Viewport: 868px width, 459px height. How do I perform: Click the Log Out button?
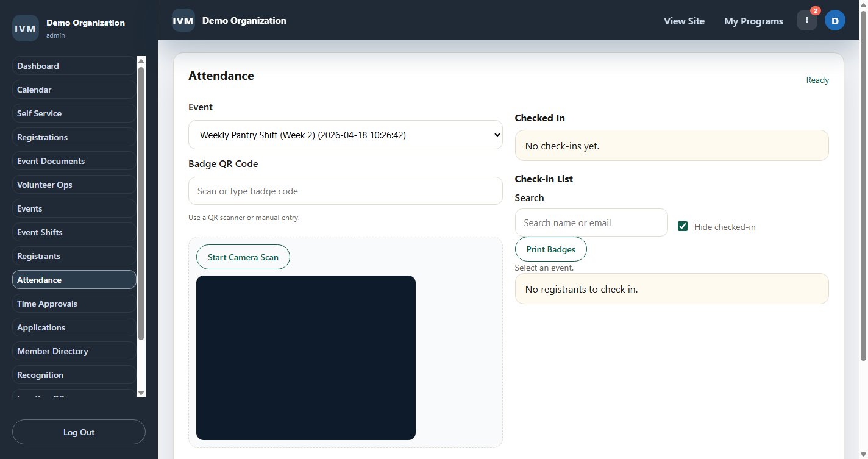click(x=79, y=432)
